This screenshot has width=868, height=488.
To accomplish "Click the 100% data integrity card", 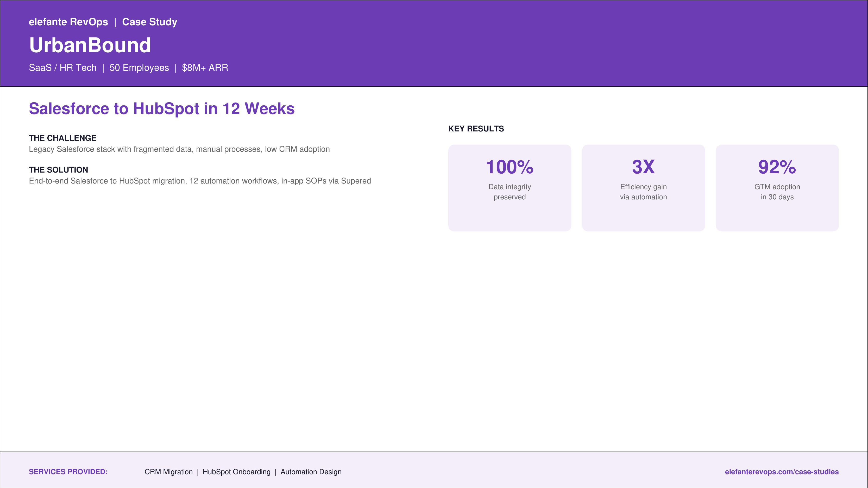I will point(510,188).
